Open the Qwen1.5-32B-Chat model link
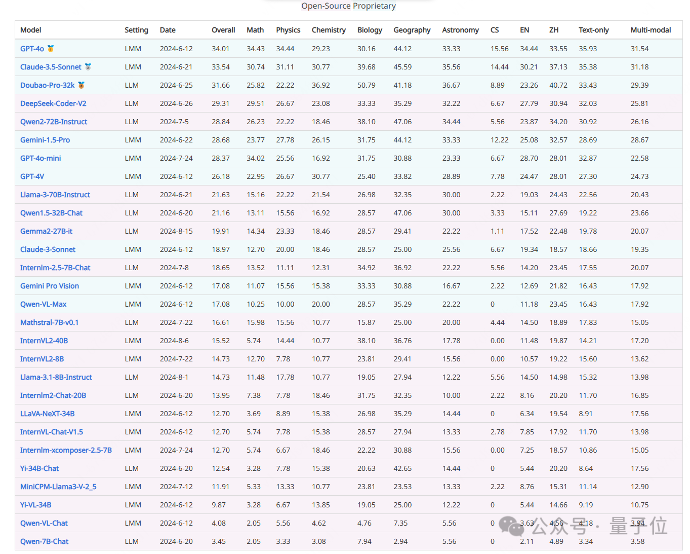 click(x=51, y=213)
